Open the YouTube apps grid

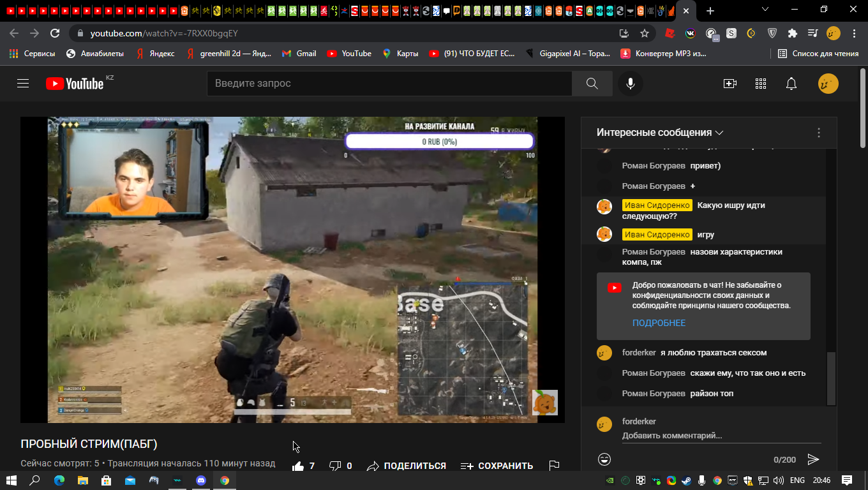pyautogui.click(x=761, y=84)
